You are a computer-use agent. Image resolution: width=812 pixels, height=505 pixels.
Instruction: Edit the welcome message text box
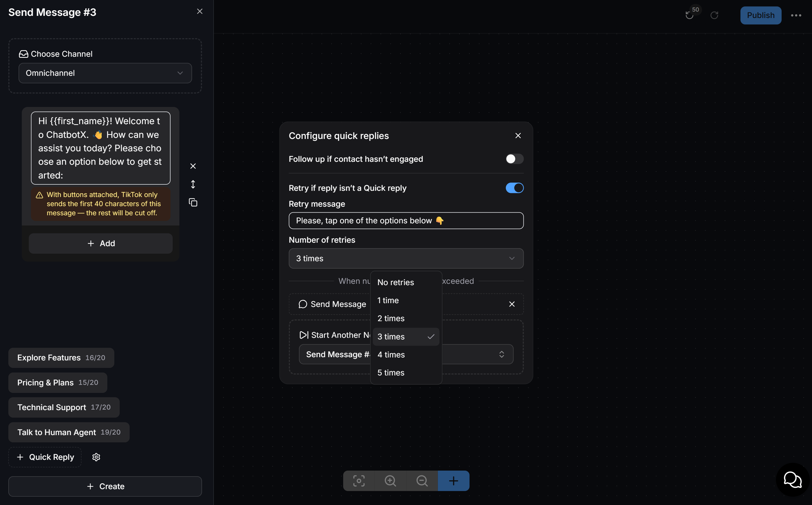[x=101, y=148]
